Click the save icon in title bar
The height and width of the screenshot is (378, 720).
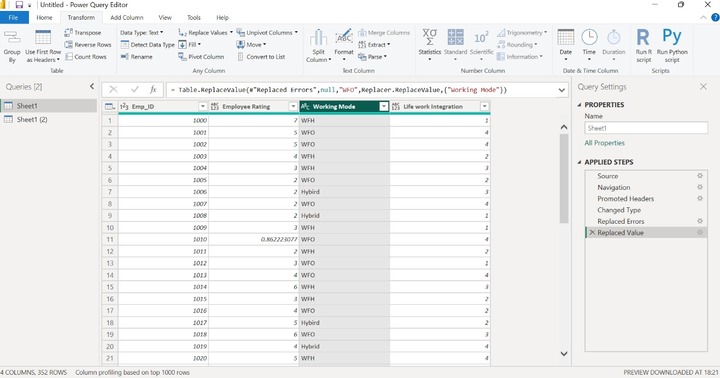[19, 5]
